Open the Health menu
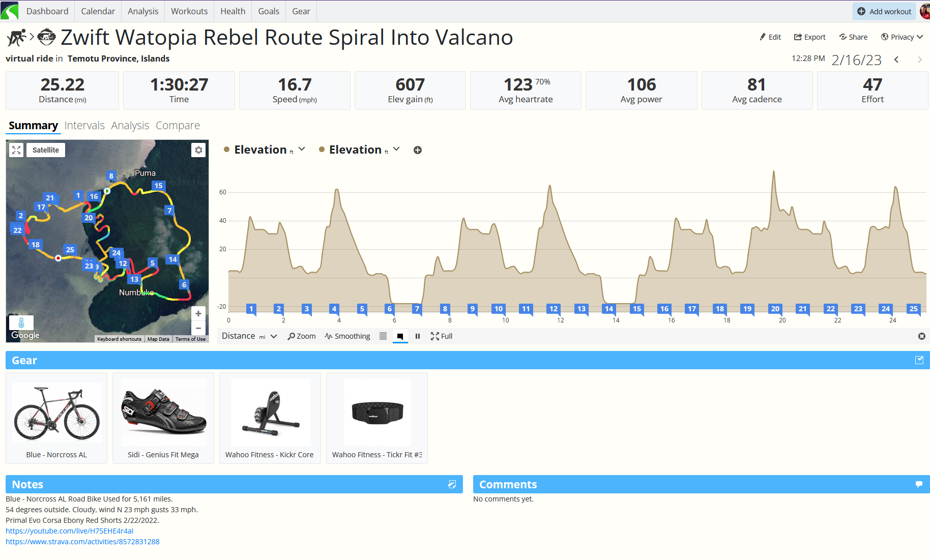The height and width of the screenshot is (560, 930). pyautogui.click(x=233, y=11)
